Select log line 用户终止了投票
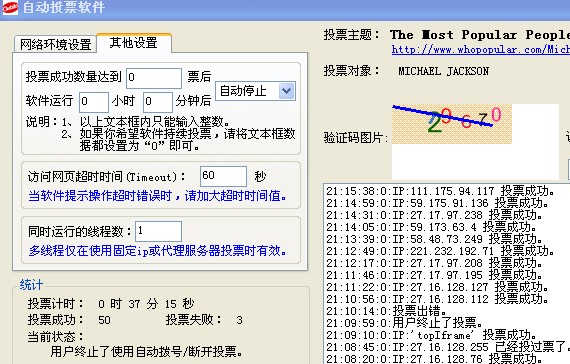The height and width of the screenshot is (364, 570). click(404, 323)
